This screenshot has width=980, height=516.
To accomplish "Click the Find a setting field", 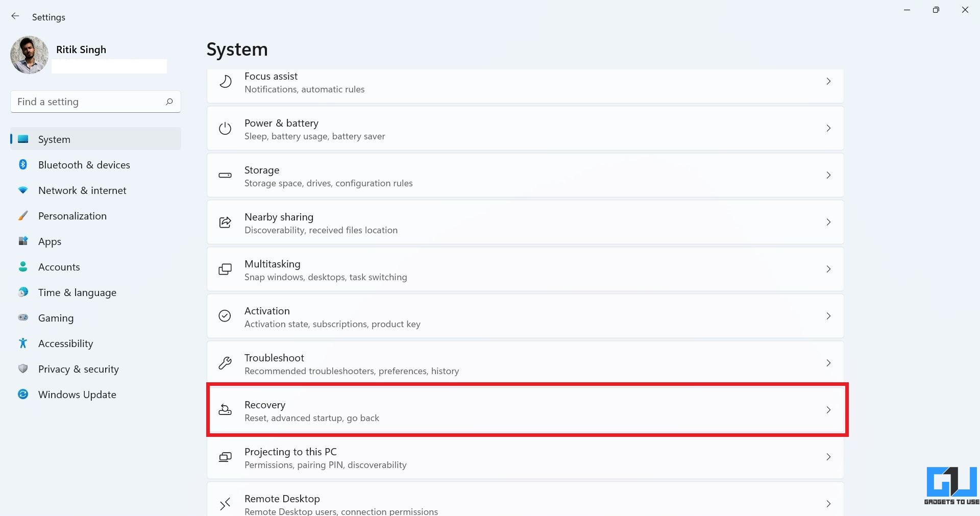I will click(95, 102).
